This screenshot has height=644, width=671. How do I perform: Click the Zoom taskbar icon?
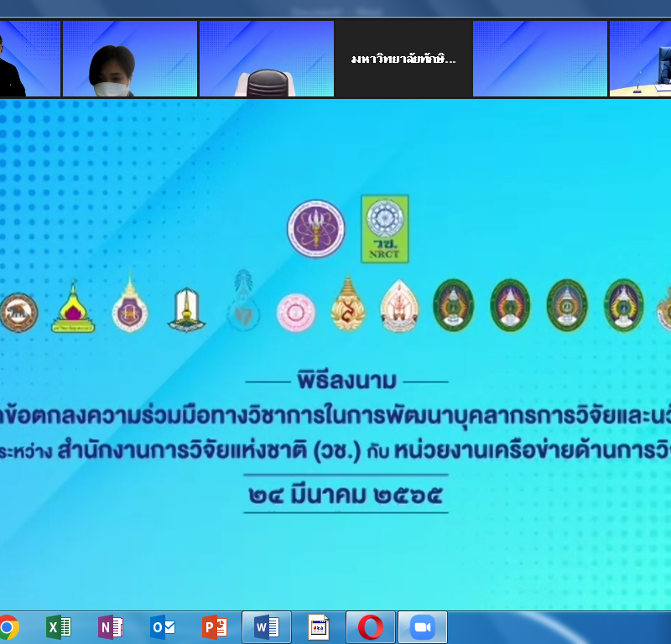coord(423,627)
